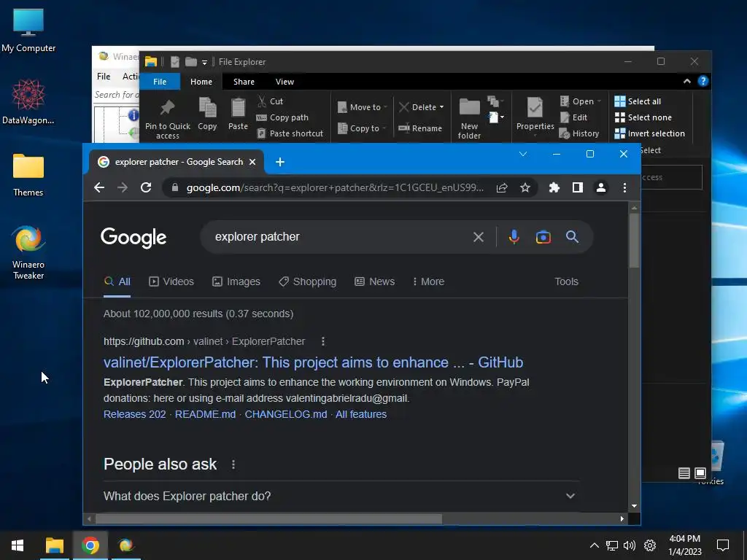Open Copy to dropdown in File Explorer
This screenshot has width=747, height=560.
(x=362, y=128)
